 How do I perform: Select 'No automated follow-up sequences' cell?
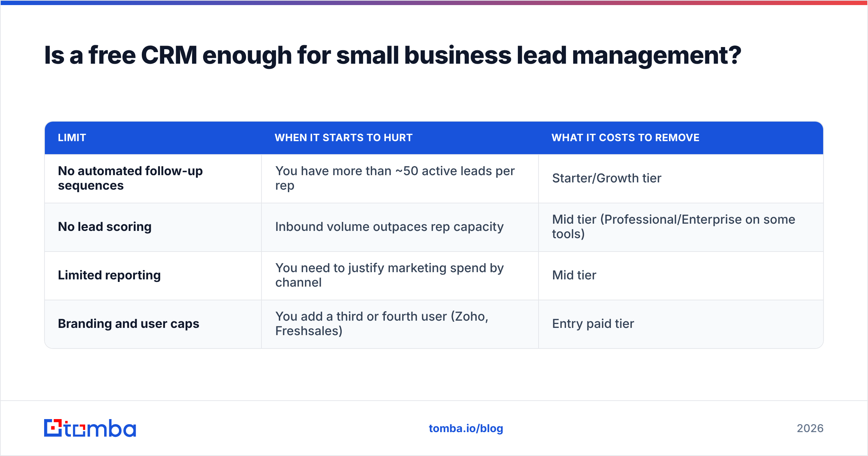point(153,178)
